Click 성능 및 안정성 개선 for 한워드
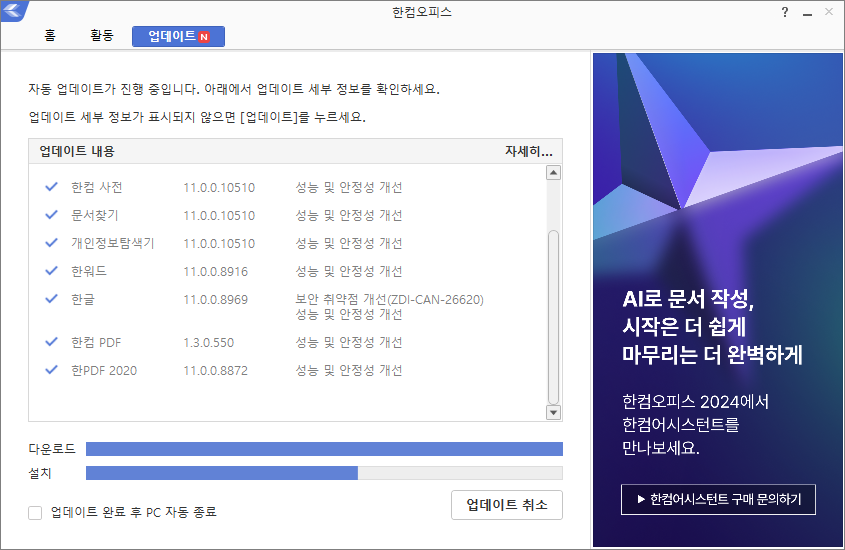Screen dimensions: 845x550 pos(349,271)
